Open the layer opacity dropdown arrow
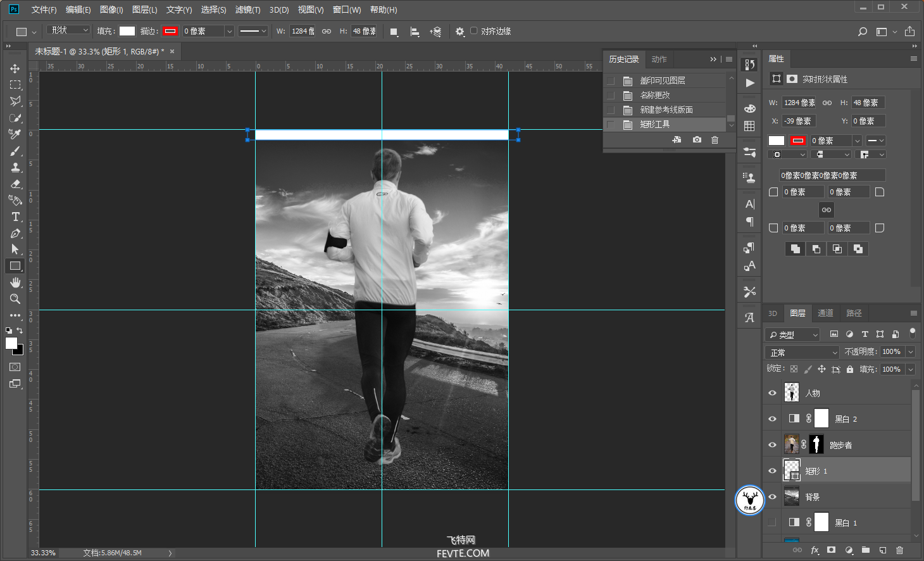 911,351
